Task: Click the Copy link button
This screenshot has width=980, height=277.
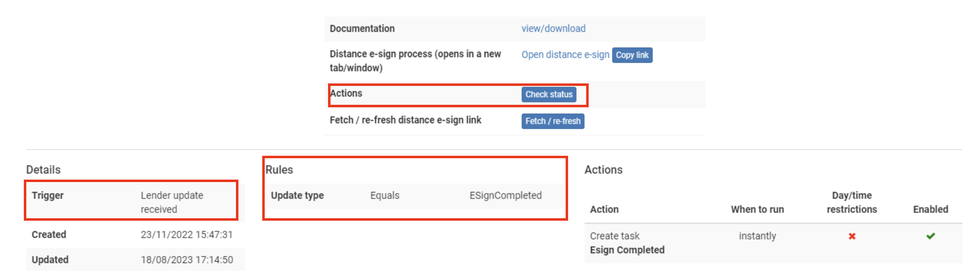Action: [632, 55]
